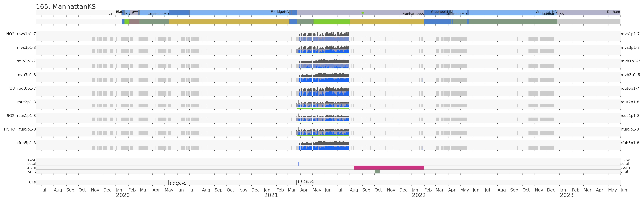Click the CFs marker labeled 1.7.20, v1

click(x=169, y=183)
